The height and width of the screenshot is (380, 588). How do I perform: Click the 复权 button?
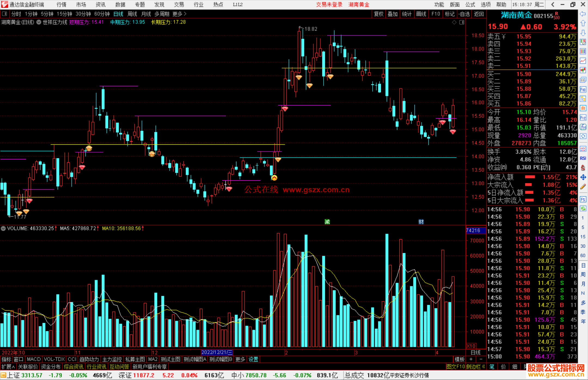378,14
